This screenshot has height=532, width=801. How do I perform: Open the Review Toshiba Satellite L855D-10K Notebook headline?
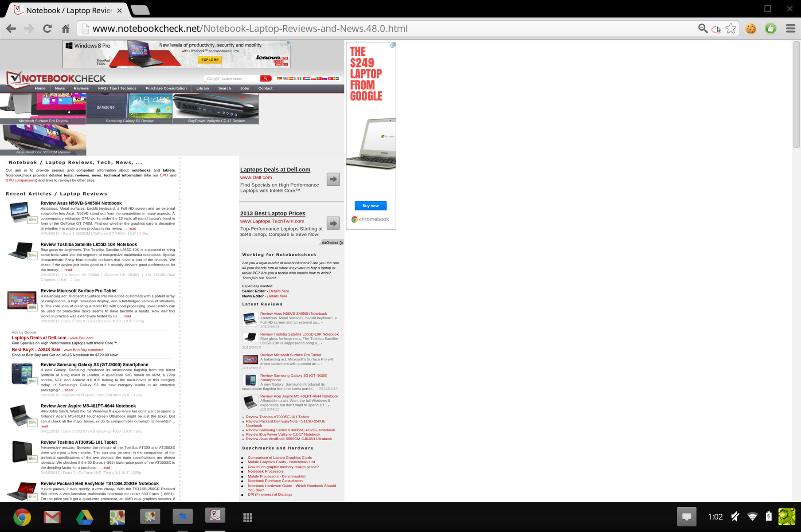tap(89, 245)
